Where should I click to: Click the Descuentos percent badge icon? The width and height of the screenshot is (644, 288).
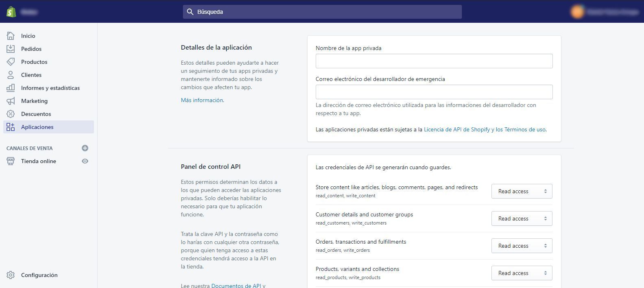pyautogui.click(x=11, y=114)
